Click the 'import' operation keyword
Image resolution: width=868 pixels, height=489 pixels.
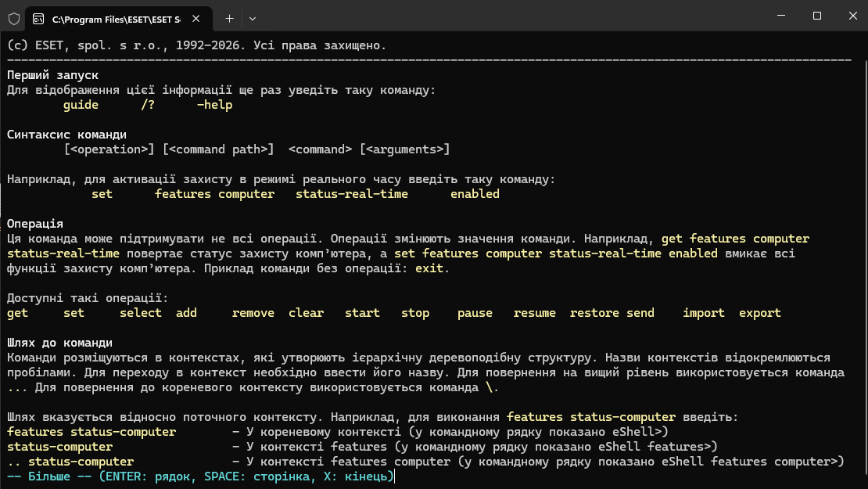[704, 313]
